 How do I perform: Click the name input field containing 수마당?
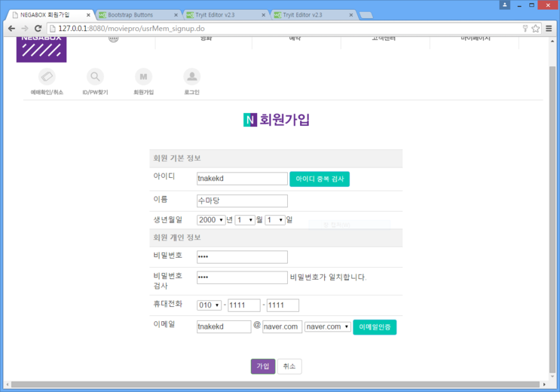coord(242,201)
